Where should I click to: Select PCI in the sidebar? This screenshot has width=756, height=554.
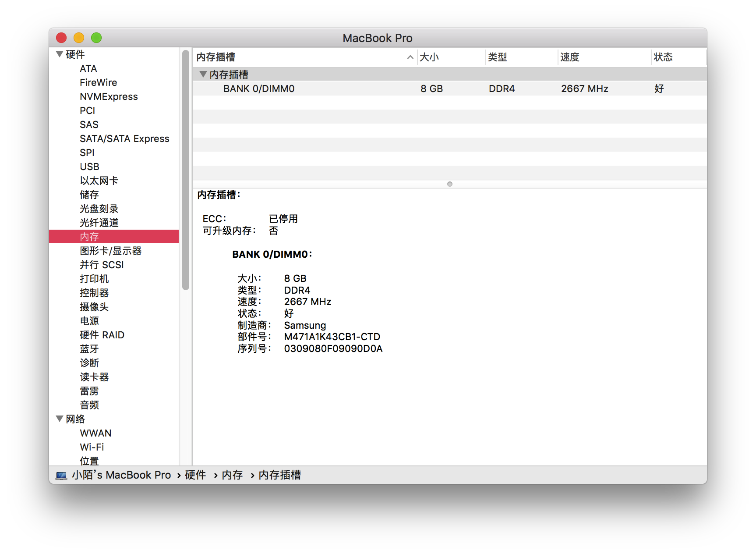tap(88, 110)
